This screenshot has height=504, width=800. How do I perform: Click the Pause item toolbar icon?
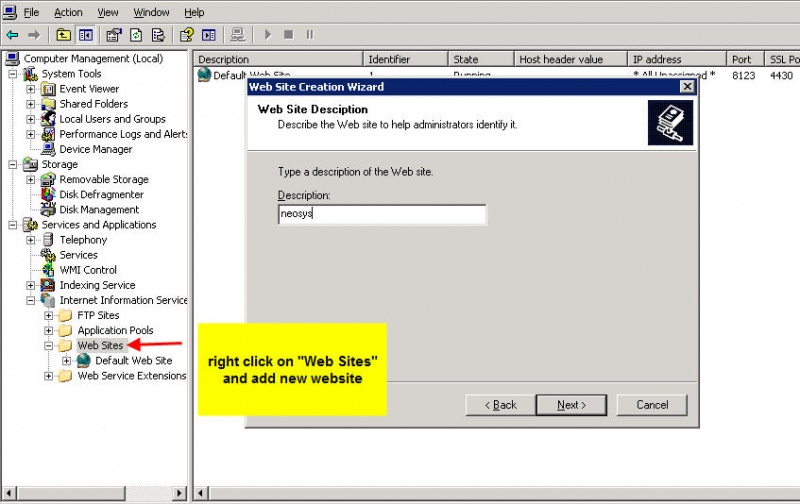310,35
